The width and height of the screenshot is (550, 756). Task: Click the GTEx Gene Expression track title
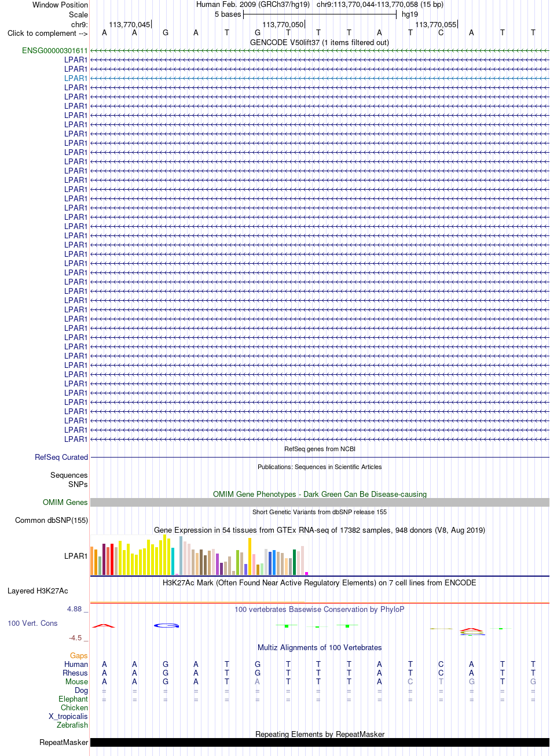click(320, 530)
